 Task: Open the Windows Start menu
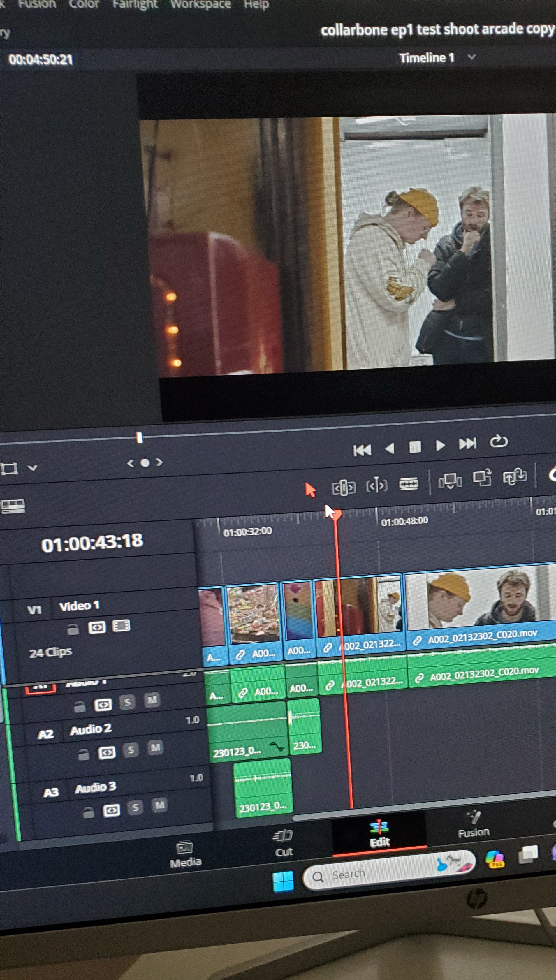[283, 881]
